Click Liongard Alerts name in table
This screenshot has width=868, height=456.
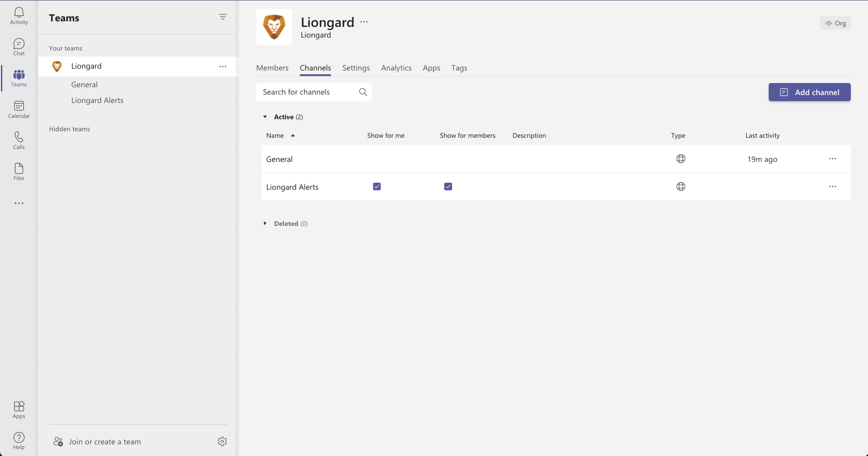[x=292, y=187]
